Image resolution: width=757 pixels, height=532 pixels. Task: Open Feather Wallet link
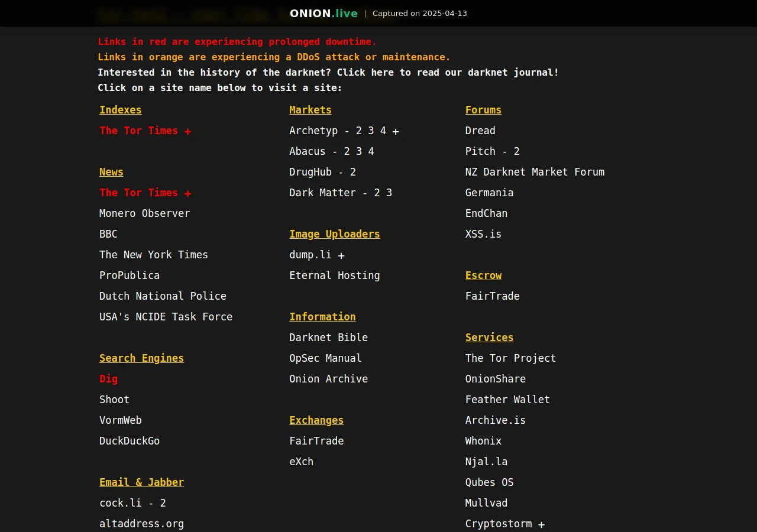tap(507, 400)
